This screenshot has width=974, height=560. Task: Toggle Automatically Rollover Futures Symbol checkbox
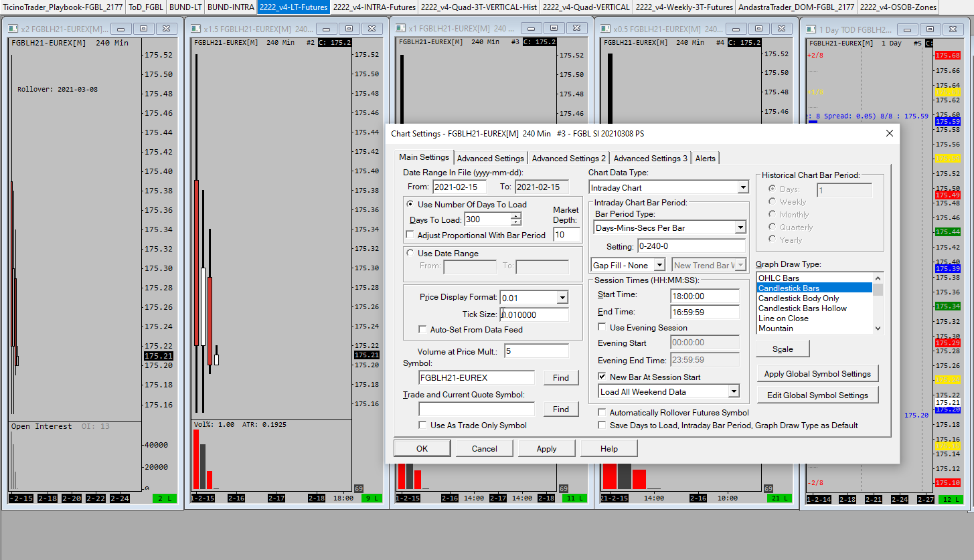(x=602, y=413)
